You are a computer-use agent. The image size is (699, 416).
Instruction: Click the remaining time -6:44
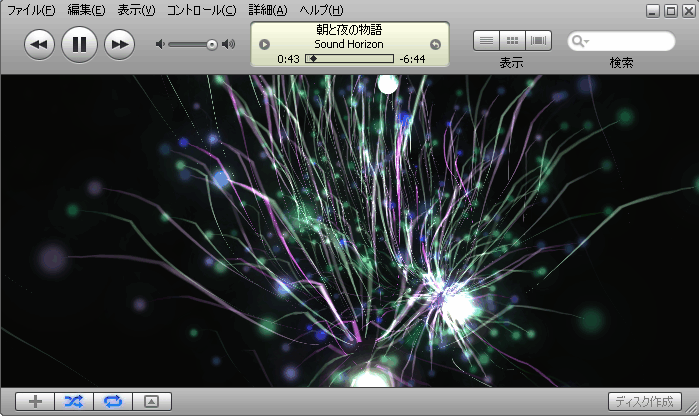[412, 59]
